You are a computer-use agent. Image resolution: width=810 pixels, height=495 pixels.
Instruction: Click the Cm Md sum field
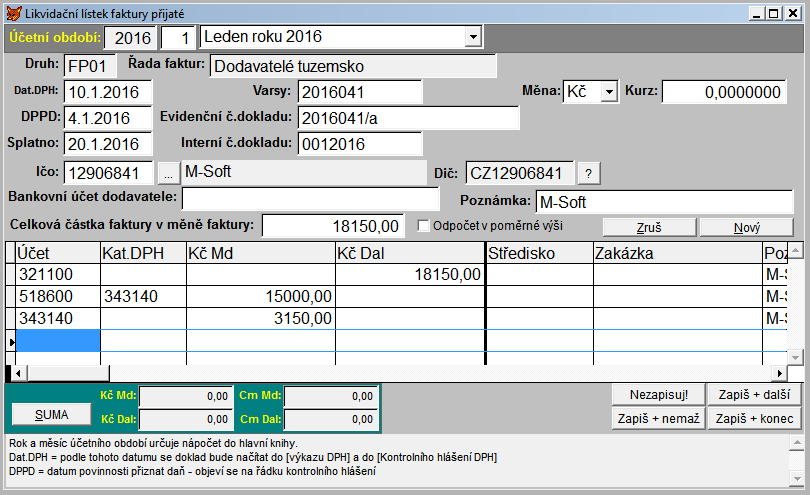tap(330, 396)
